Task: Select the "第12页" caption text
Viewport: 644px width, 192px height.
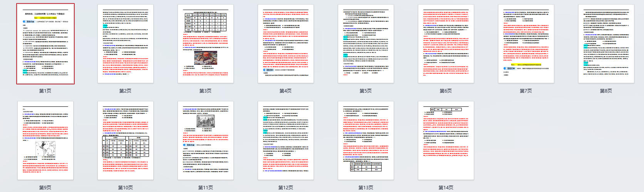Action: (x=286, y=188)
